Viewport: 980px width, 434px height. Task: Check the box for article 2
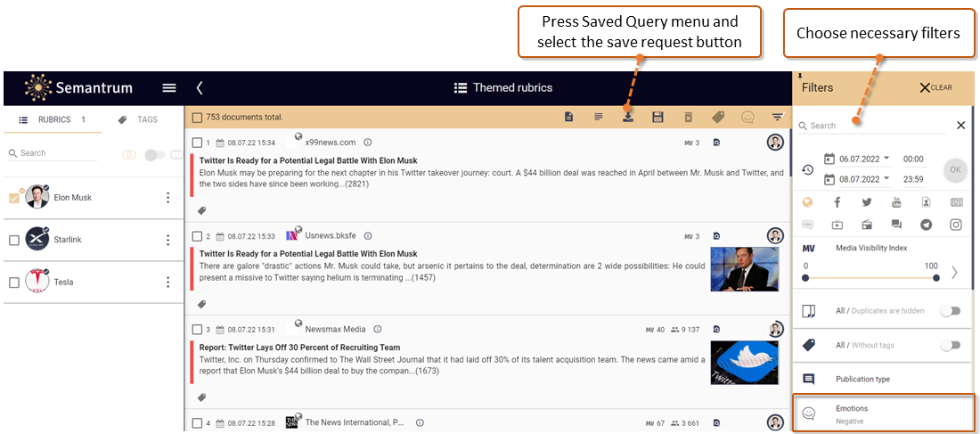click(x=197, y=236)
